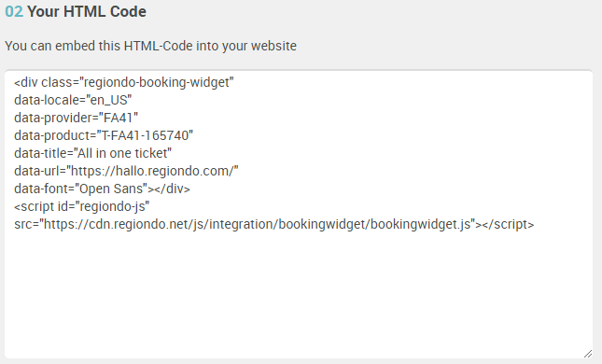The width and height of the screenshot is (602, 364).
Task: Click the "Your HTML Code" heading
Action: [87, 11]
